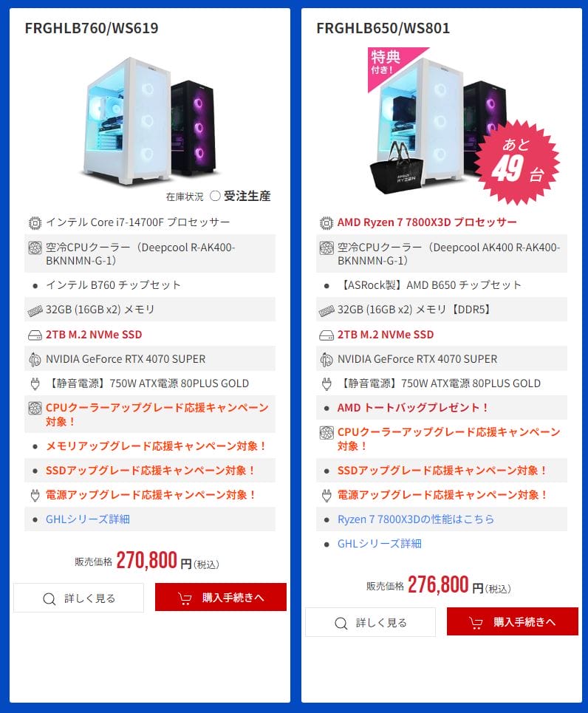Viewport: 588px width, 713px height.
Task: Click 詳しく見る button for FRGHLB650/WS801
Action: 370,622
